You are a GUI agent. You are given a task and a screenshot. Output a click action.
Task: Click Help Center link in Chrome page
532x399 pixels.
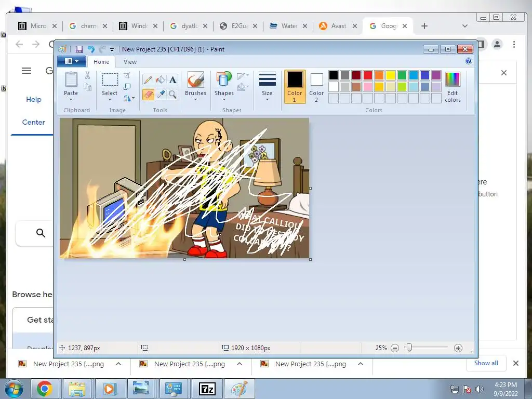pyautogui.click(x=34, y=111)
